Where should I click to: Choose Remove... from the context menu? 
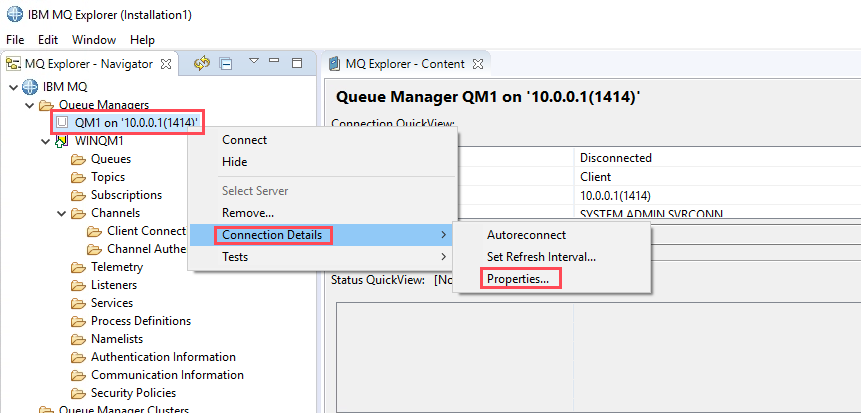click(248, 213)
